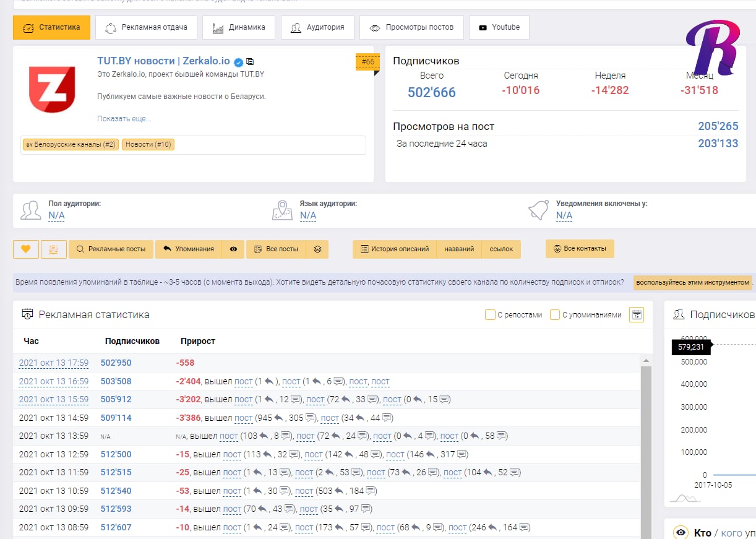Image resolution: width=756 pixels, height=539 pixels.
Task: Click the eye icon next to Кто
Action: point(681,532)
